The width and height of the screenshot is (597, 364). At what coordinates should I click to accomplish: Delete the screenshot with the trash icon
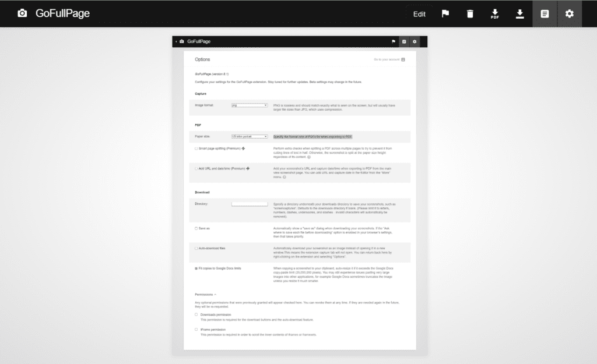tap(470, 14)
